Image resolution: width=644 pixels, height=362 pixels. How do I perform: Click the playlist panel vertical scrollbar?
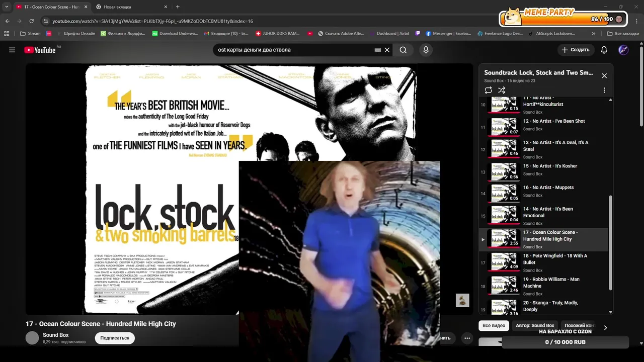[x=611, y=242]
